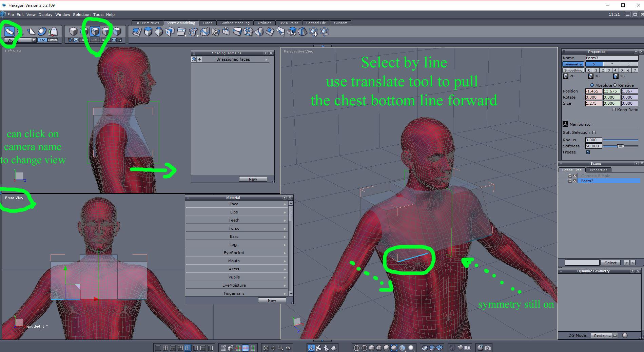The height and width of the screenshot is (352, 644).
Task: Collapse the Shading Domains panel arrow
Action: (x=266, y=53)
